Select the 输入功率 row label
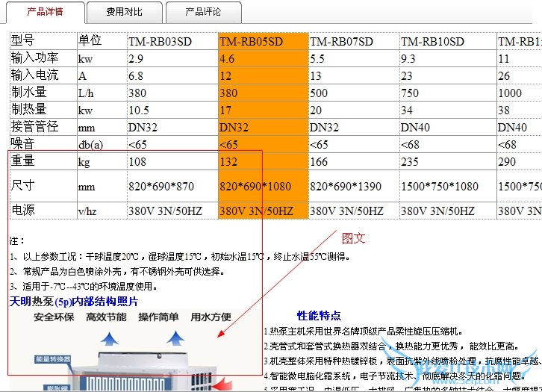 point(34,57)
